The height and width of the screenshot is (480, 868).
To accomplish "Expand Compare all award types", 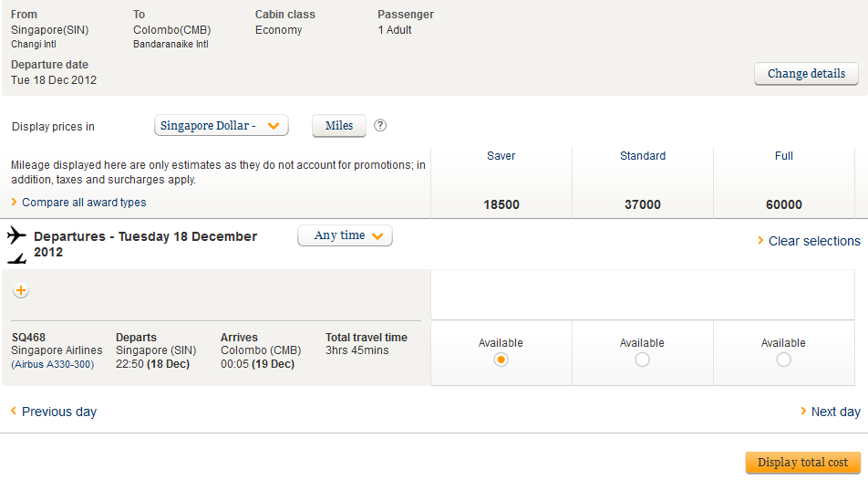I will tap(83, 203).
